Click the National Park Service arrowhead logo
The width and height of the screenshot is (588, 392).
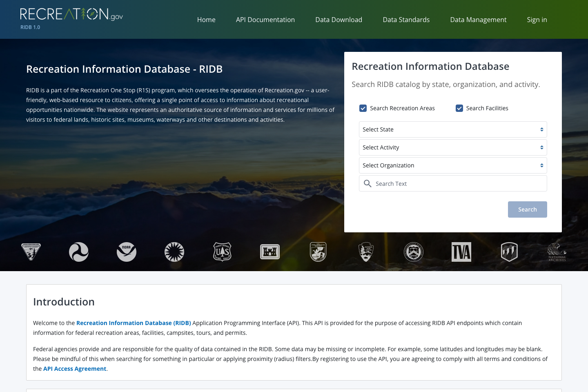(x=366, y=252)
